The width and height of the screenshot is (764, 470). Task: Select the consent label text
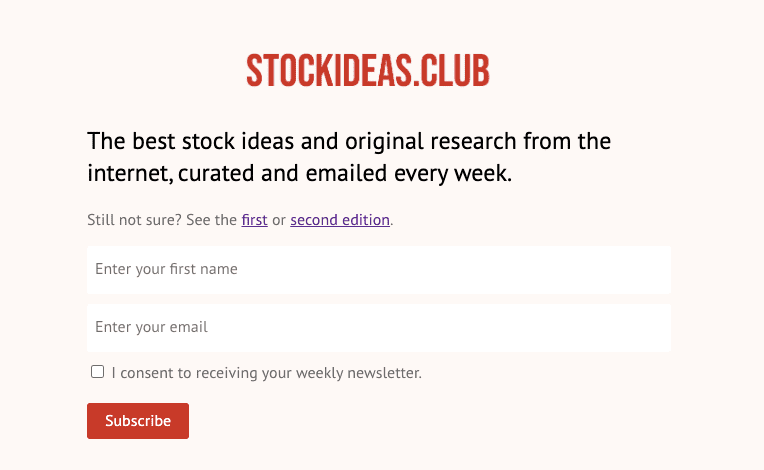click(x=267, y=373)
